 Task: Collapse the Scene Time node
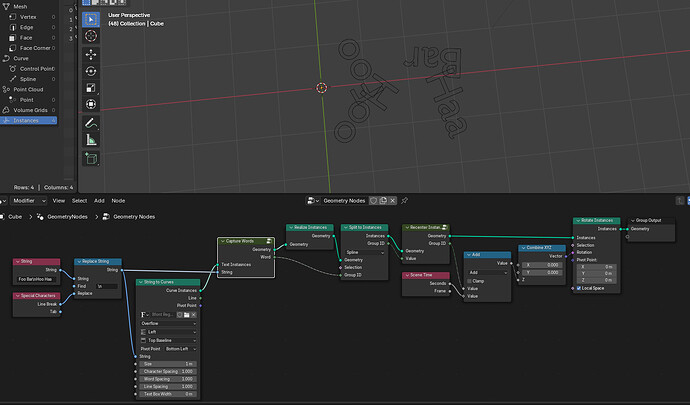coord(407,275)
